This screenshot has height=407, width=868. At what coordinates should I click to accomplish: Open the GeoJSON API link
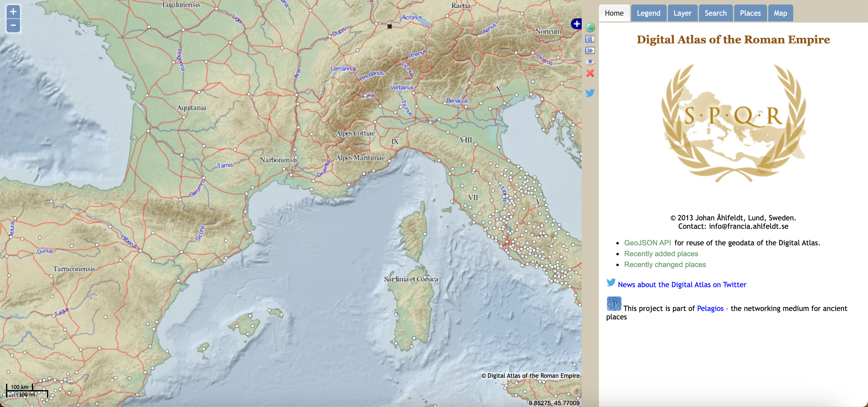[x=647, y=243]
